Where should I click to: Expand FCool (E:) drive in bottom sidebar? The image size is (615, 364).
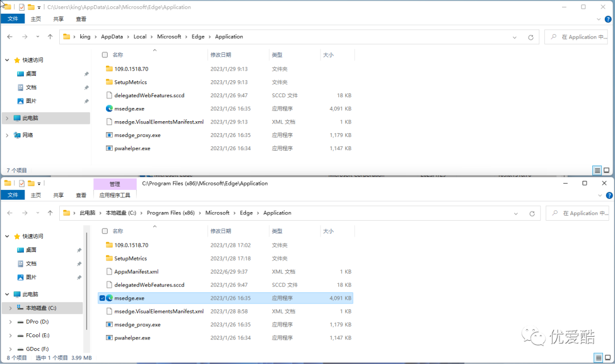11,336
